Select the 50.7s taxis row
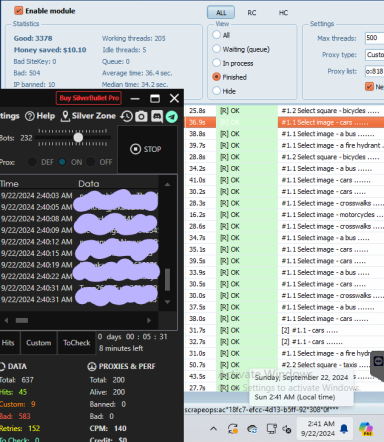The height and width of the screenshot is (442, 384). (284, 365)
